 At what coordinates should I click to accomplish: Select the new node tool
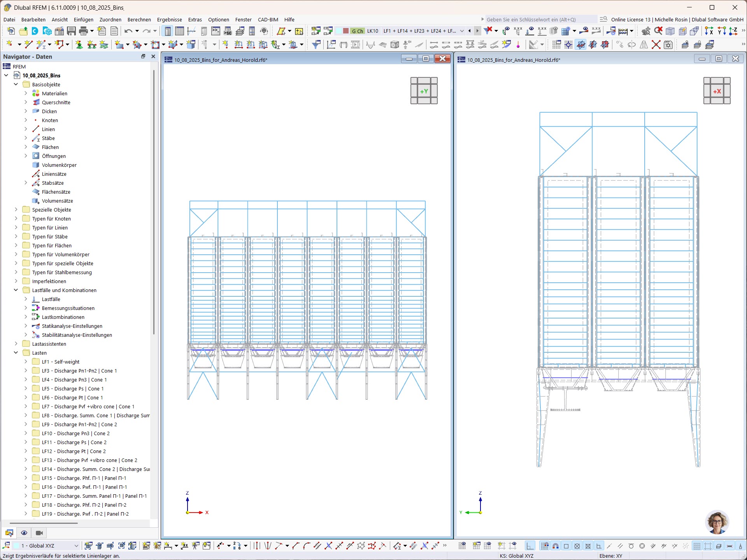[x=10, y=44]
